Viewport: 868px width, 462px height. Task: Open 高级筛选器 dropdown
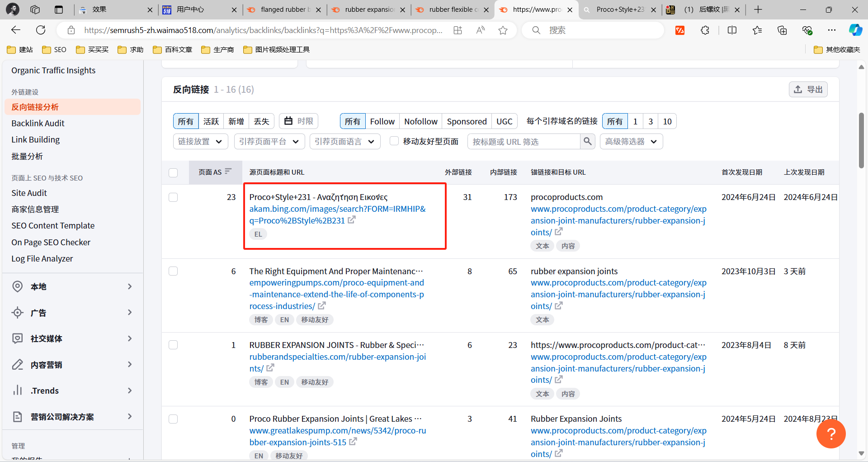[632, 142]
